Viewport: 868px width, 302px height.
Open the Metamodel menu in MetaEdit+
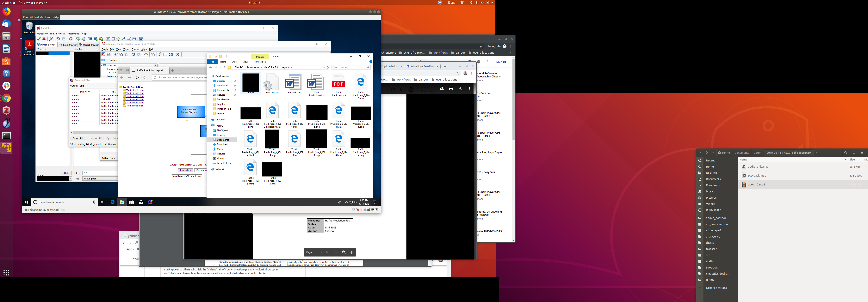(x=73, y=34)
